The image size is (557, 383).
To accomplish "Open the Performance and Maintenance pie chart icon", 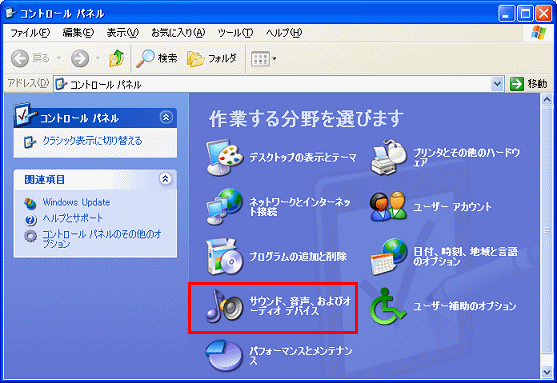I will 225,356.
